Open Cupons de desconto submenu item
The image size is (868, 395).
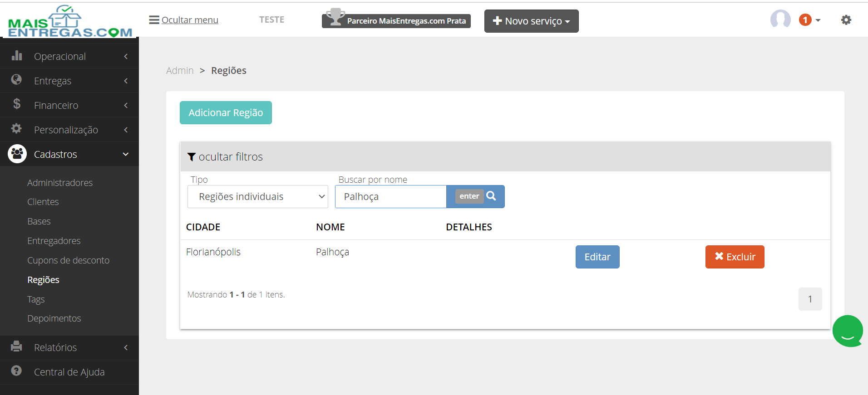tap(69, 260)
